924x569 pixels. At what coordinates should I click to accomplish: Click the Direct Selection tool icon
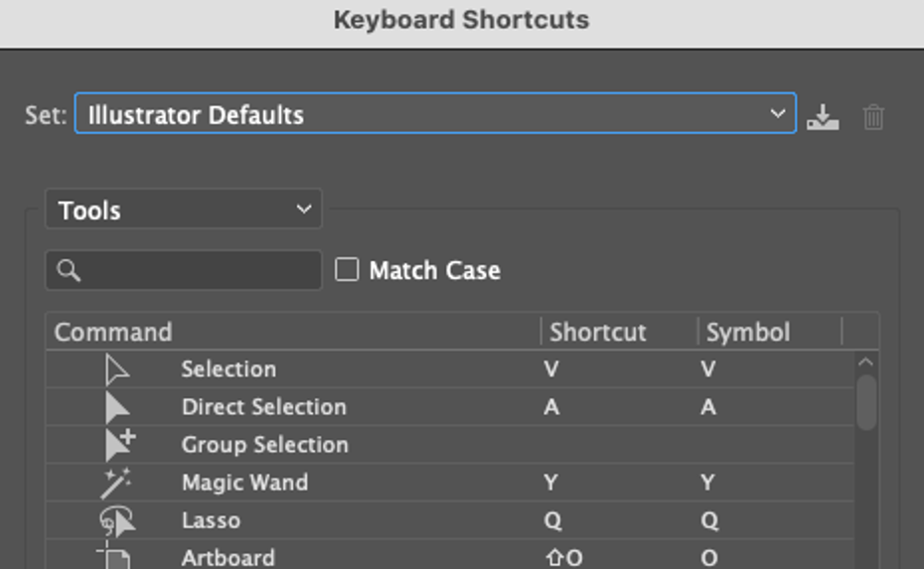117,408
